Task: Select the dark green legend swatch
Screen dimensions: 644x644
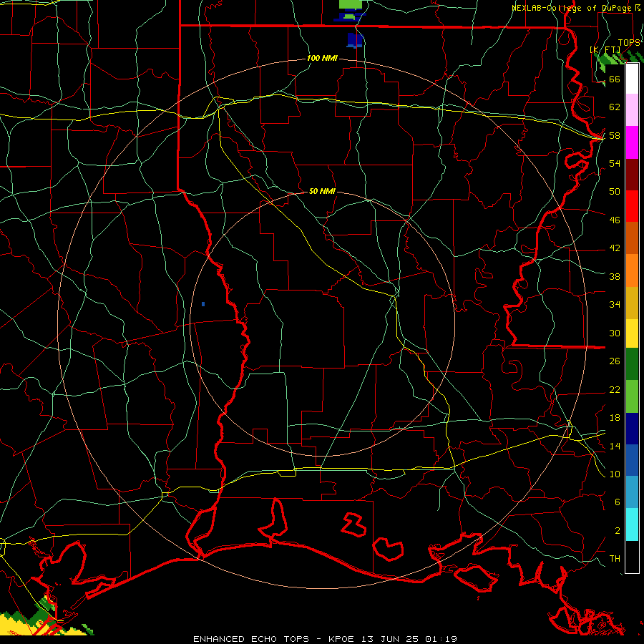Action: (x=632, y=364)
